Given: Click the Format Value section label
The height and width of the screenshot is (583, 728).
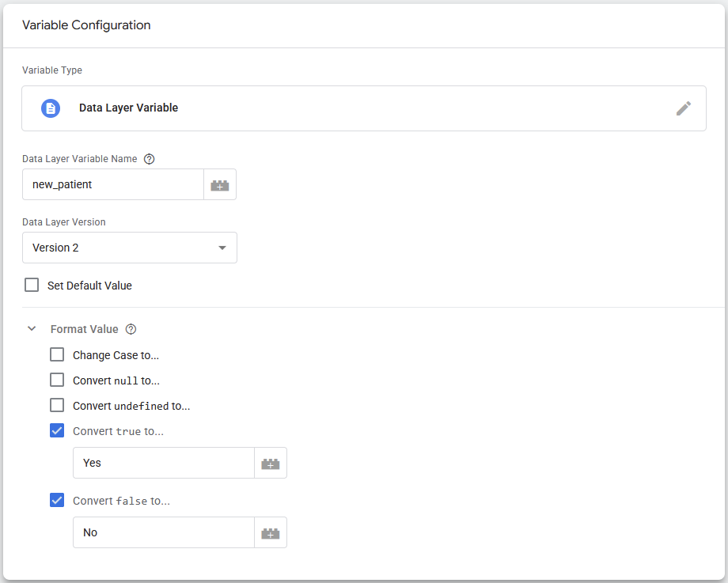Looking at the screenshot, I should [85, 329].
